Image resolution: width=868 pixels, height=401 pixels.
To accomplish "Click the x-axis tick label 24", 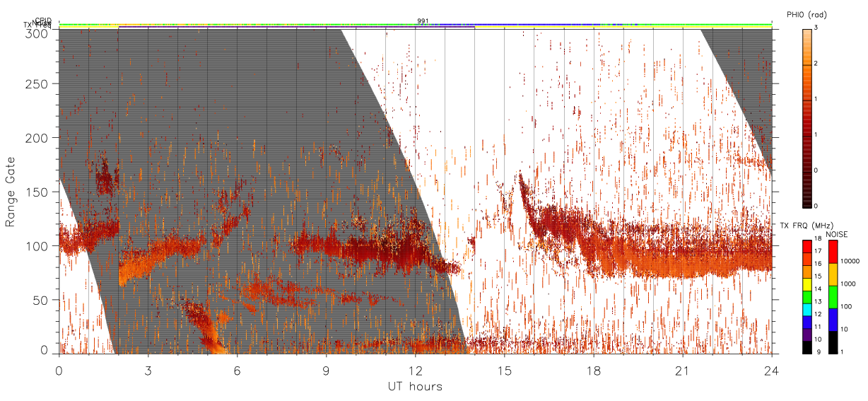I will [771, 371].
